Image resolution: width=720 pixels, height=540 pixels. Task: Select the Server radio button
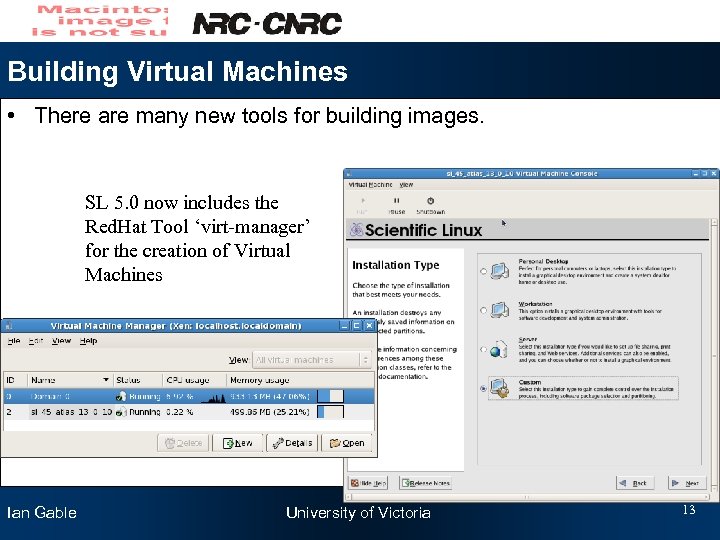[483, 349]
